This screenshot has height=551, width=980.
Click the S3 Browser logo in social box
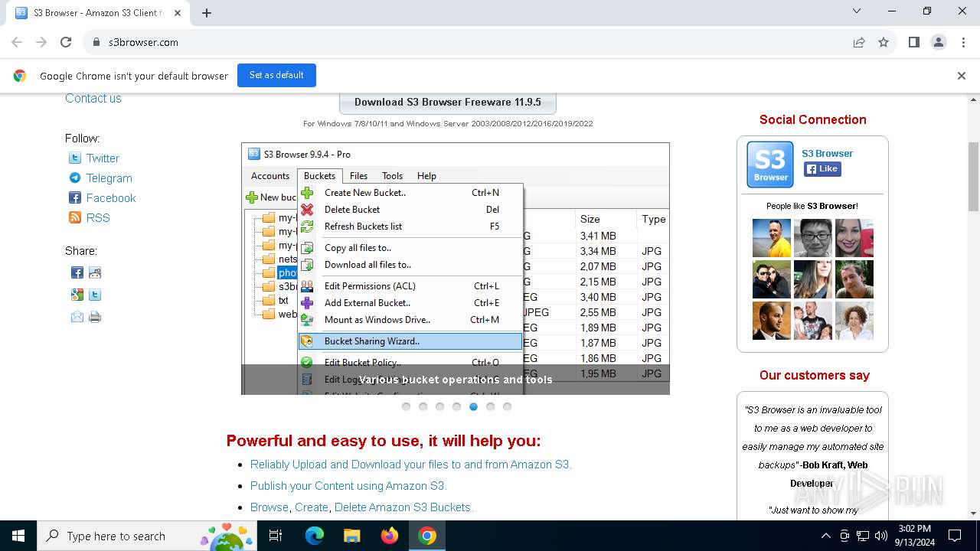tap(770, 165)
